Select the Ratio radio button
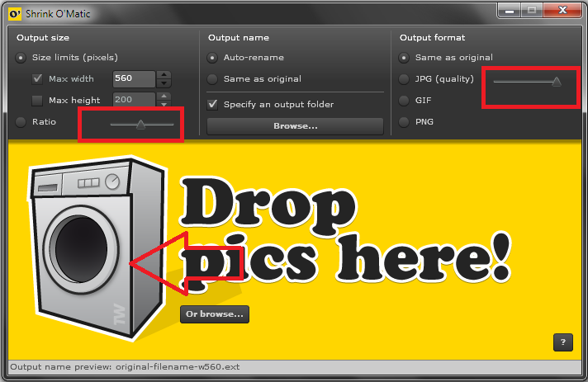This screenshot has height=382, width=588. (21, 122)
